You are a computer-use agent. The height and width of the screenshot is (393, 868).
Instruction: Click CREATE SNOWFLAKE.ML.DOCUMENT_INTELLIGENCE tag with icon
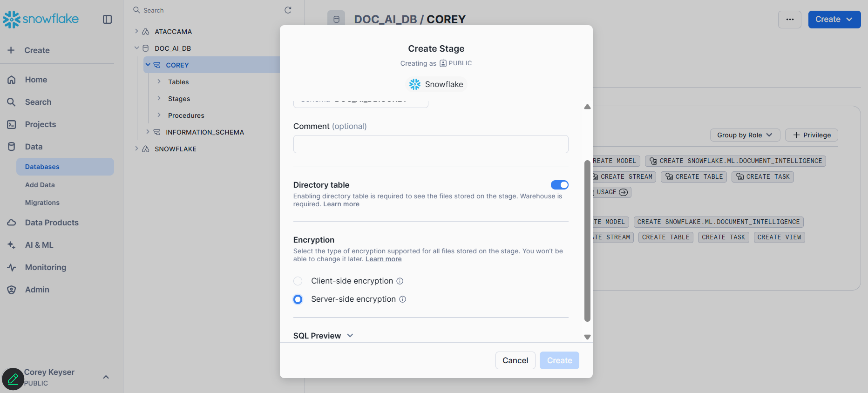click(x=735, y=161)
